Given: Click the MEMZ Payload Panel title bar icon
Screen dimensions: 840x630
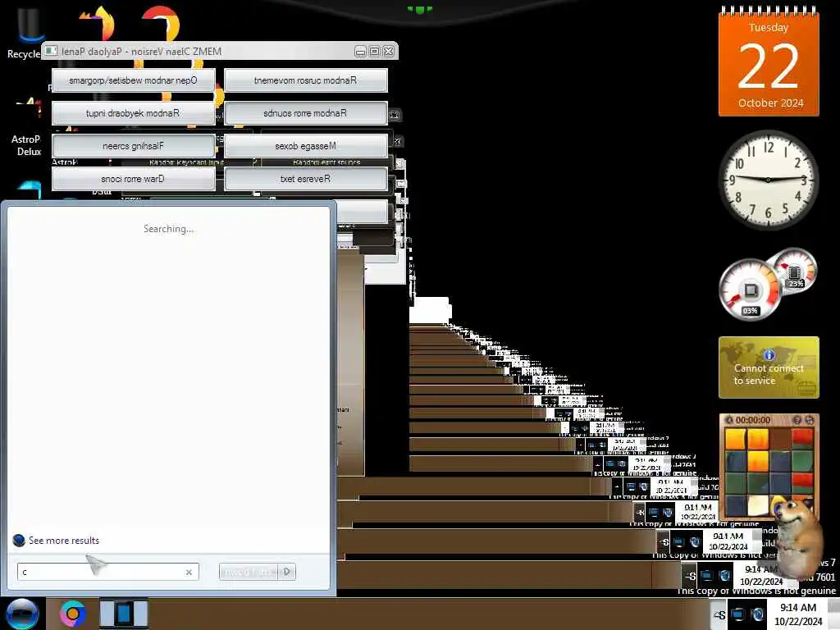Looking at the screenshot, I should (51, 51).
